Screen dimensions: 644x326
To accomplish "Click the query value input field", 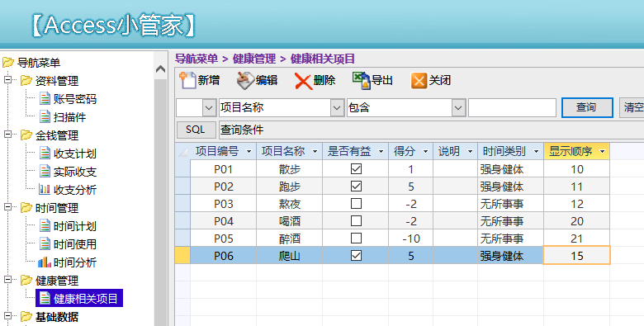I will (x=512, y=108).
